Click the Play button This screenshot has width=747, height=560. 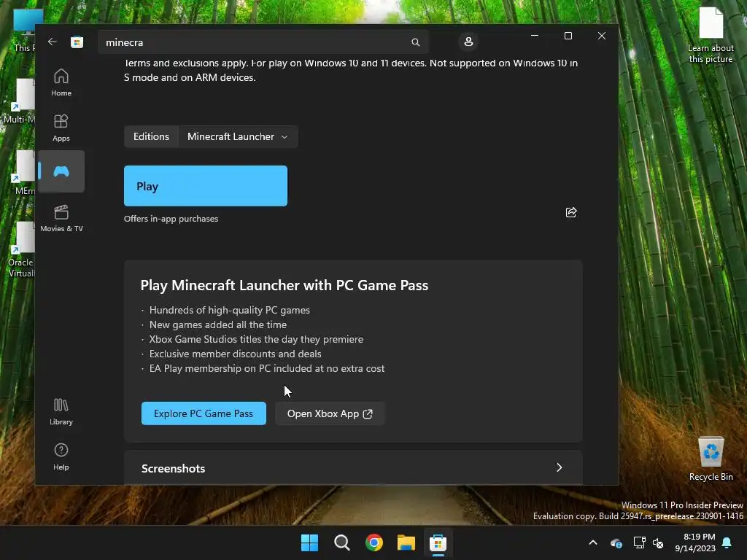pos(205,186)
